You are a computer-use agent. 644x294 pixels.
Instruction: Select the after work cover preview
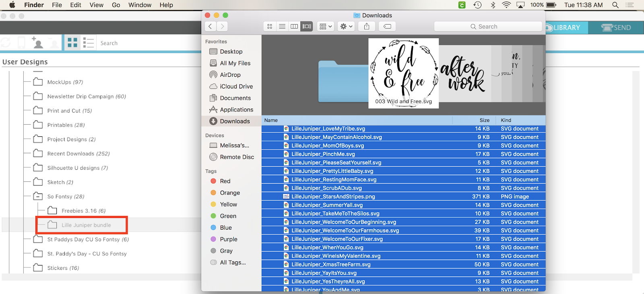coord(465,73)
